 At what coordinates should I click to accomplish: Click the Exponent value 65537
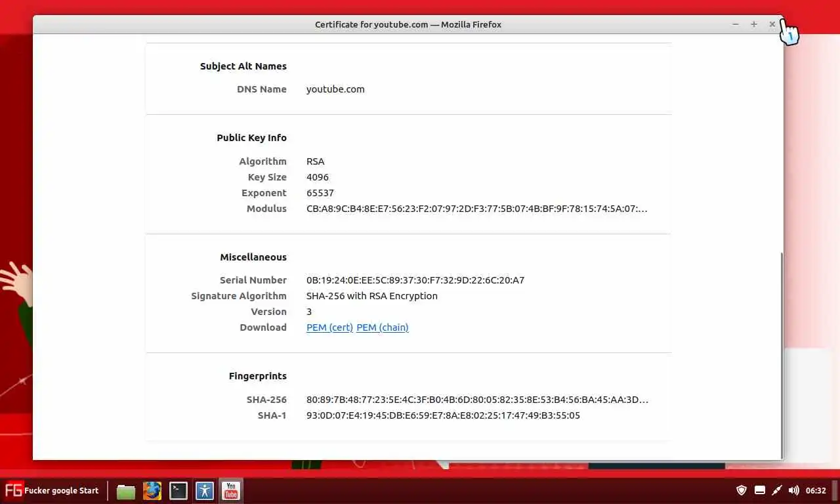pyautogui.click(x=320, y=193)
